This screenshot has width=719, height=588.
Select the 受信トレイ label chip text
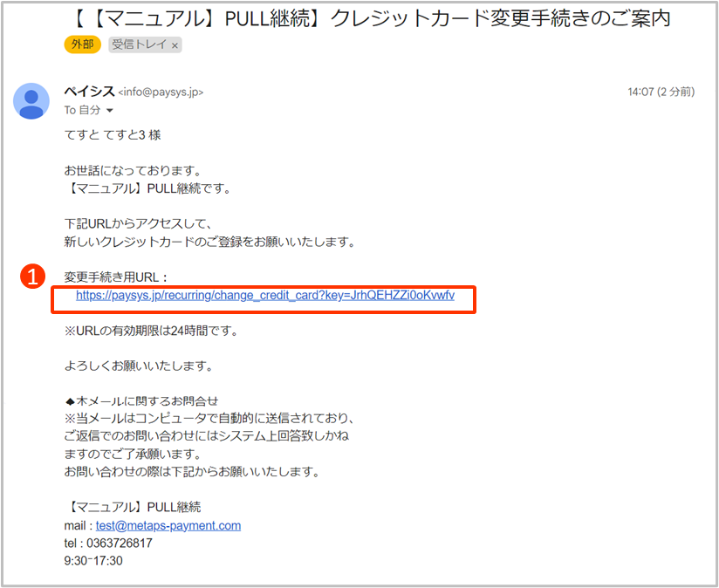click(139, 44)
